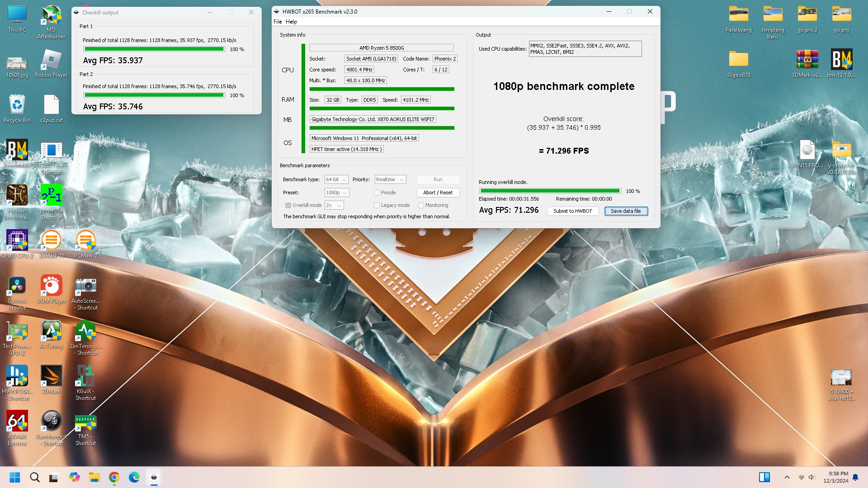The image size is (868, 488).
Task: Enable Pmode checkbox
Action: [x=377, y=192]
